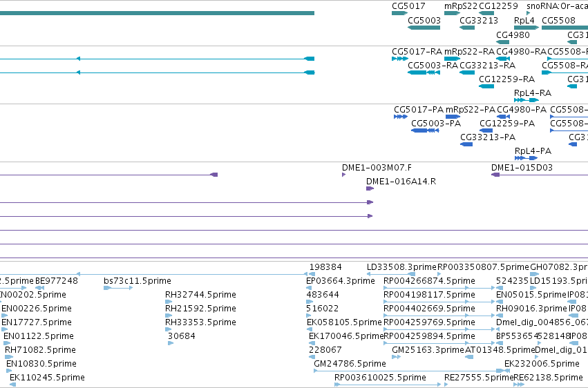This screenshot has width=588, height=388.
Task: Select the RP004402669.5prime EST
Action: coord(439,316)
